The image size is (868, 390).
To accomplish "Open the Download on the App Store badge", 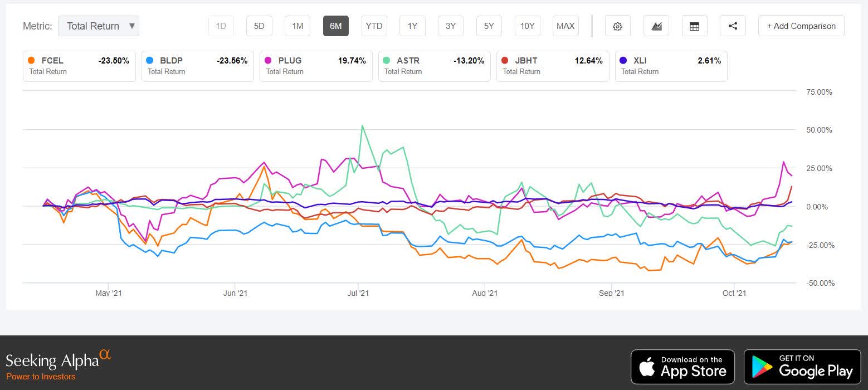I will 682,366.
